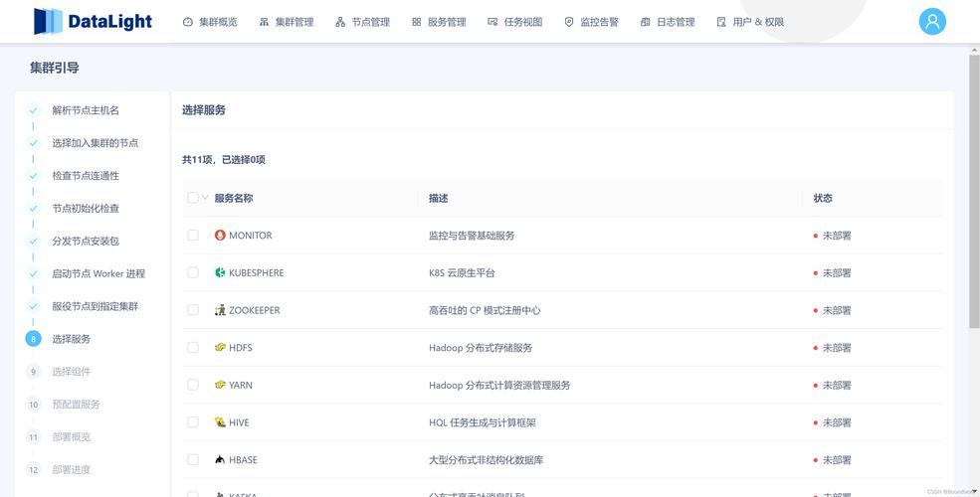The height and width of the screenshot is (497, 980).
Task: Click the DataLight logo
Action: [x=93, y=21]
